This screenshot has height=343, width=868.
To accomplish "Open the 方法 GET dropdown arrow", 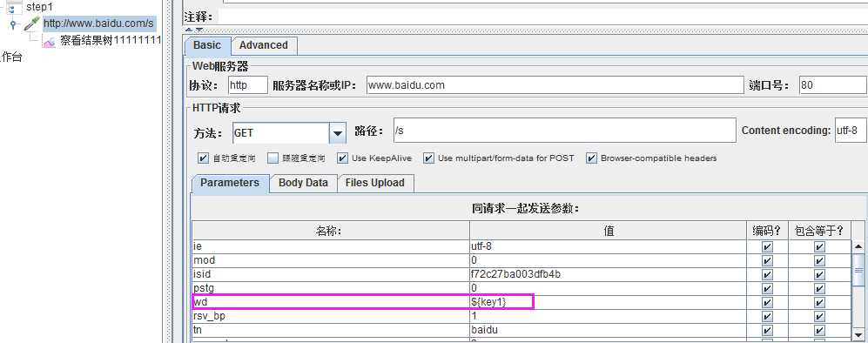I will coord(338,133).
